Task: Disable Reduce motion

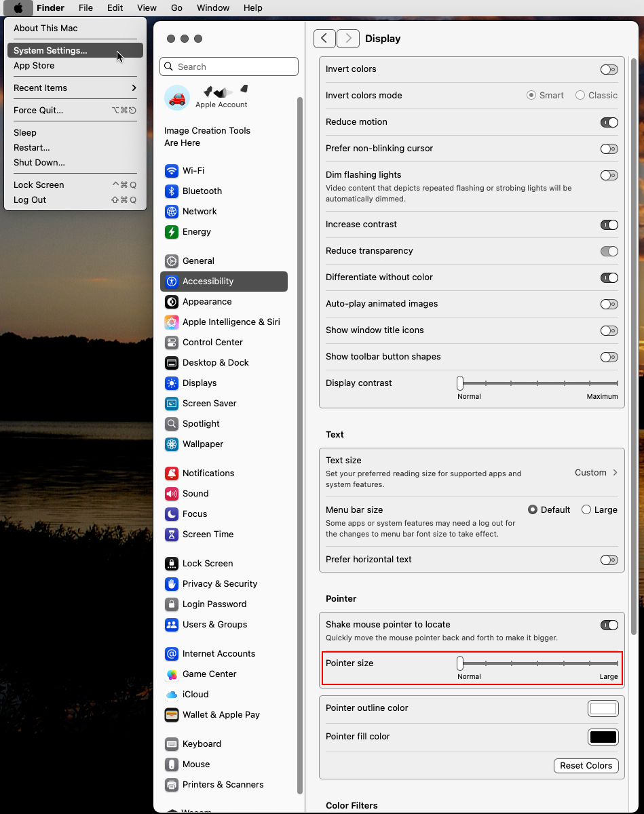Action: click(x=609, y=122)
